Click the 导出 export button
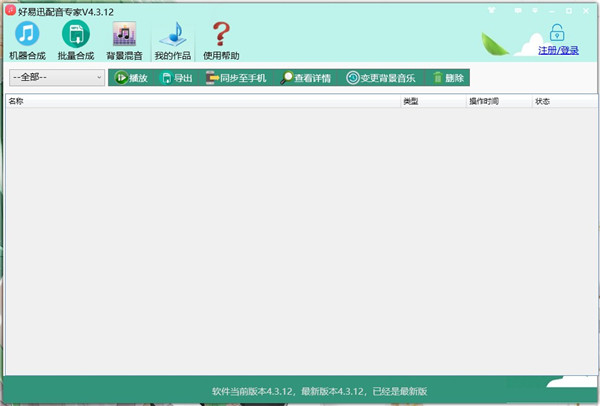The width and height of the screenshot is (600, 406). [x=178, y=77]
